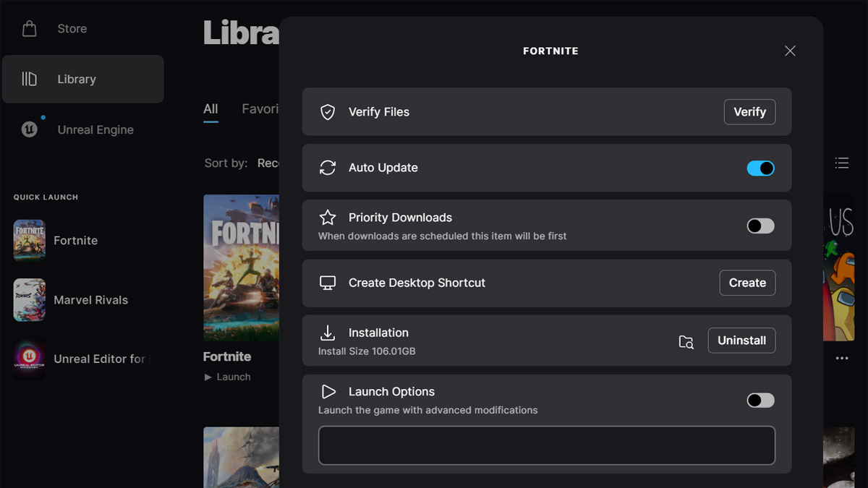This screenshot has width=868, height=488.
Task: Click the Verify Files label
Action: 379,112
